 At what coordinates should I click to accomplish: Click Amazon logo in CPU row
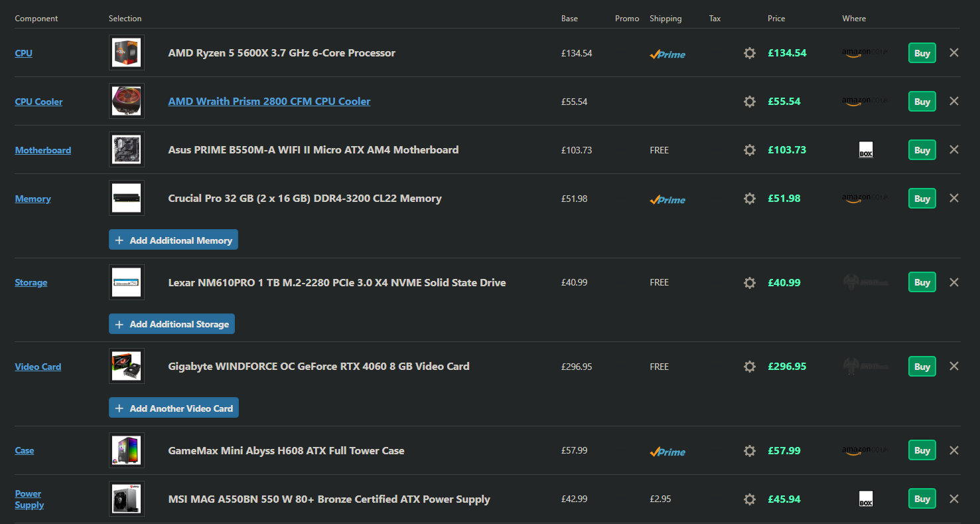click(x=865, y=53)
